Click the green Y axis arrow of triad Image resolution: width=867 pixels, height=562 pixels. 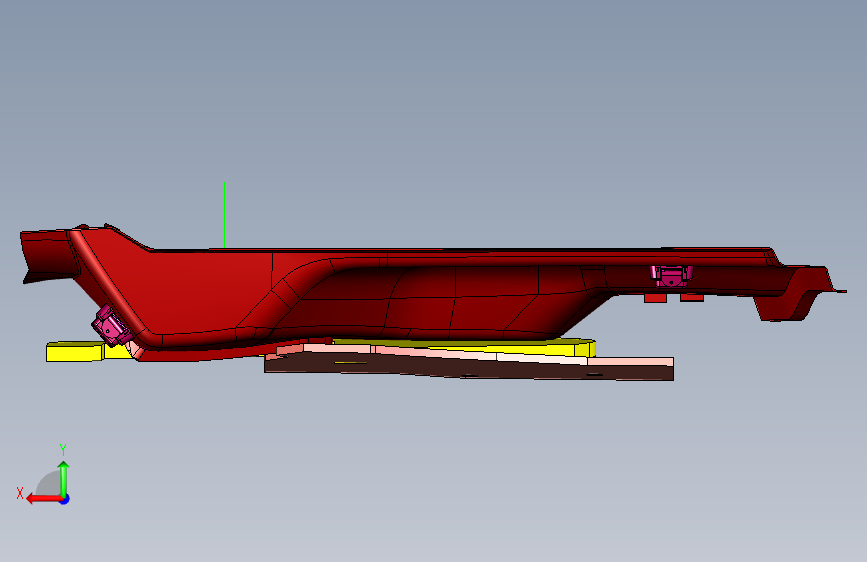click(64, 478)
